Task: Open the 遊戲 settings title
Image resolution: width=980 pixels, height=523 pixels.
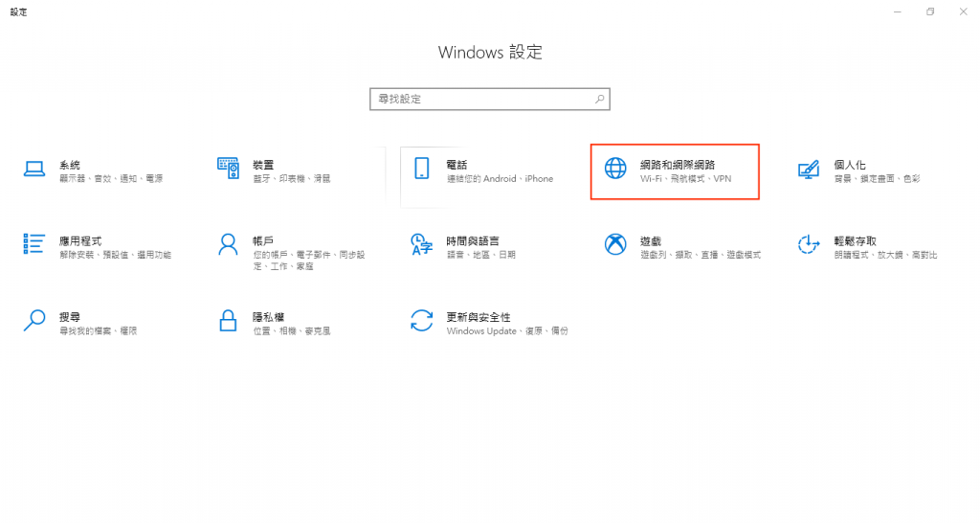Action: coord(651,240)
